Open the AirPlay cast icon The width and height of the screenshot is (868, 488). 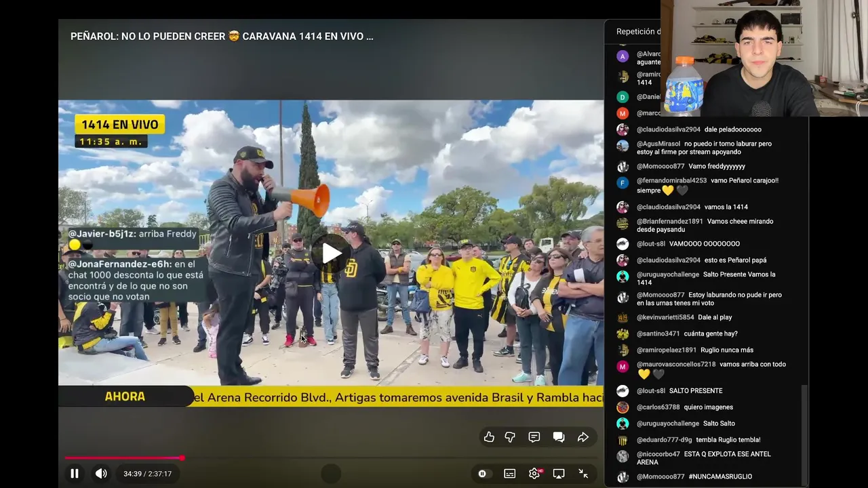[x=559, y=474]
